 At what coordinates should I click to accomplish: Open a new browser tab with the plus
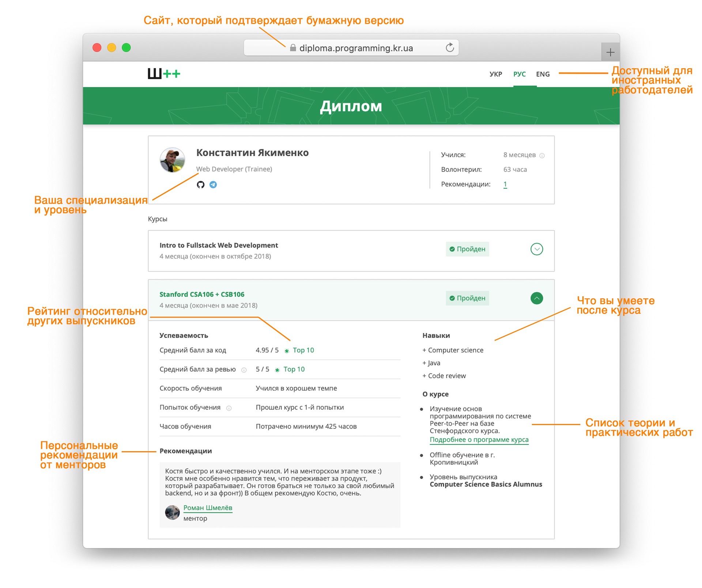[x=610, y=52]
